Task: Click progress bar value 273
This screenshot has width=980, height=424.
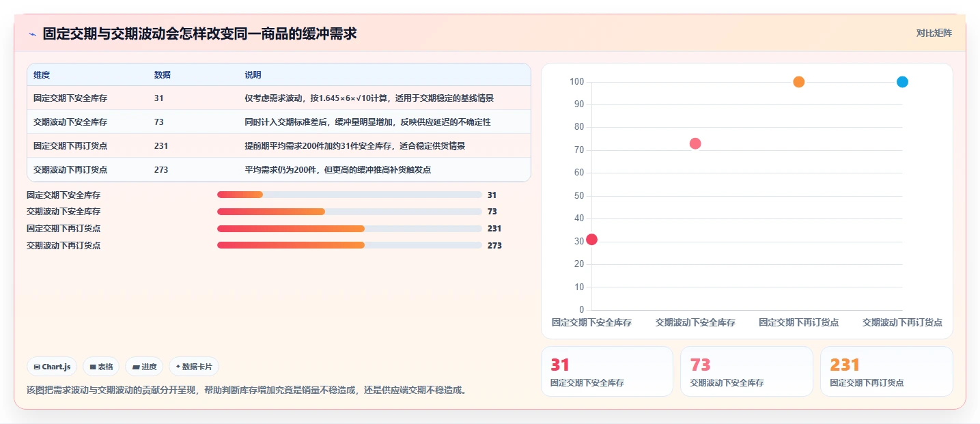Action: tap(494, 245)
